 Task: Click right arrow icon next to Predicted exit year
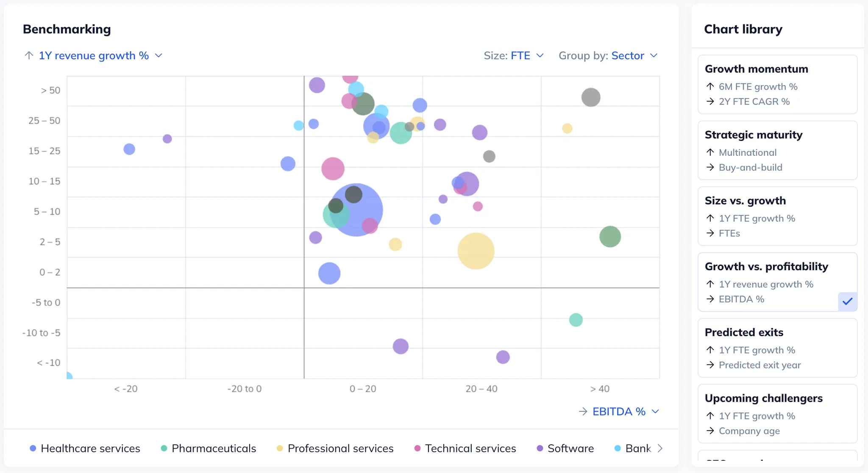[710, 365]
